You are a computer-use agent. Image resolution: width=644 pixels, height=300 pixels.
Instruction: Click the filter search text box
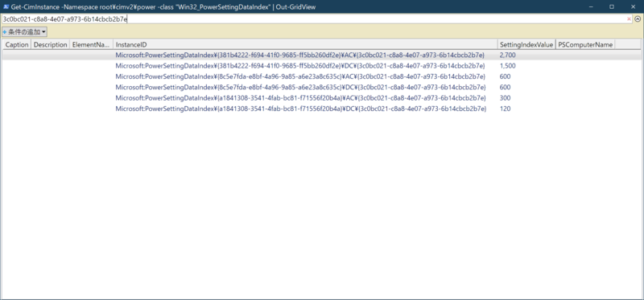point(316,18)
